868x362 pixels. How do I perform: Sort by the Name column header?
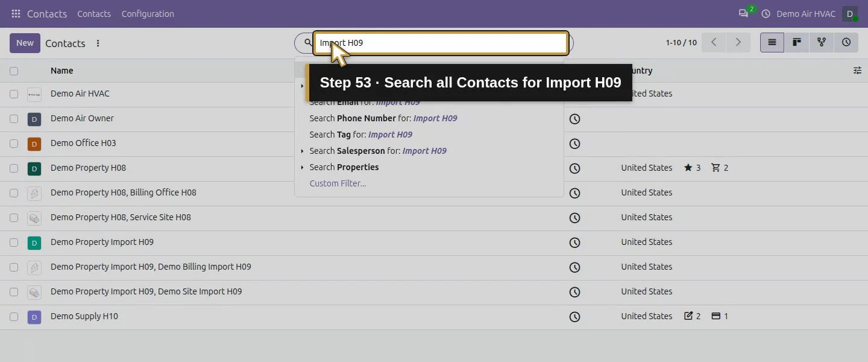click(61, 71)
